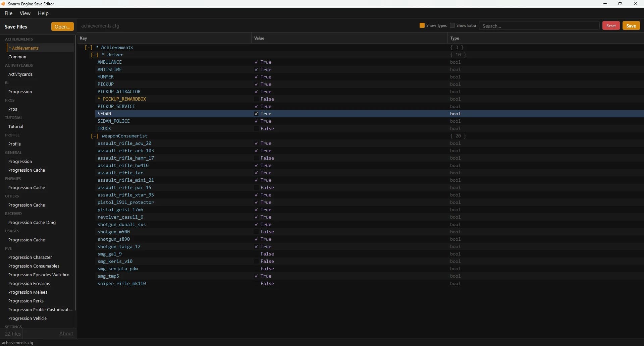
Task: Open the Pros save file
Action: click(x=40, y=109)
